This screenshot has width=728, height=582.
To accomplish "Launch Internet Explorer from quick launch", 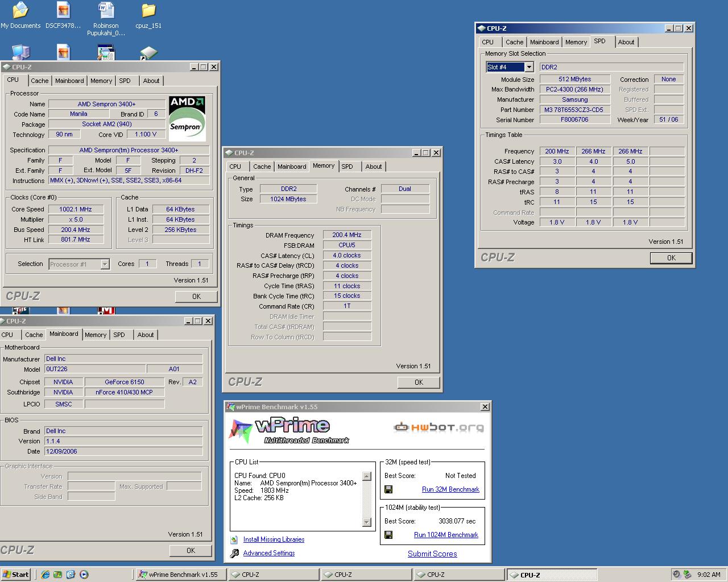I will tap(45, 575).
